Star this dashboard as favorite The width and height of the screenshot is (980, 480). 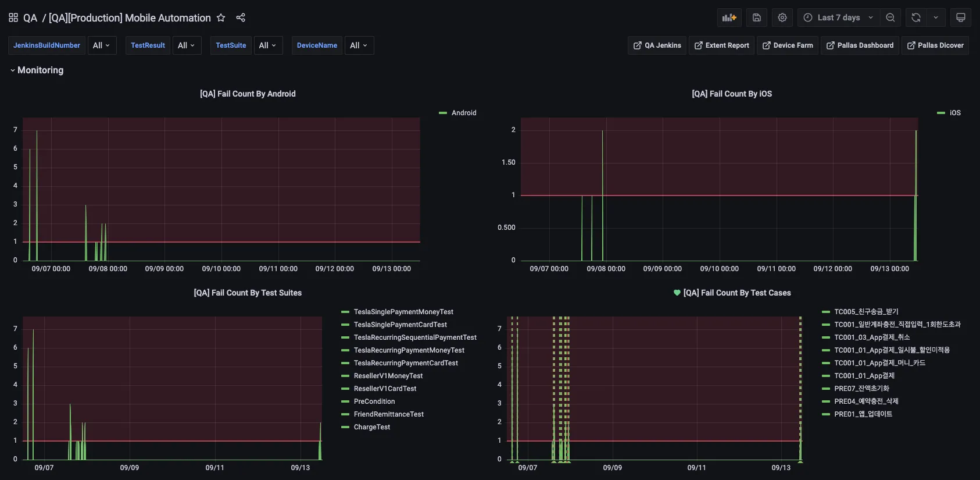[x=221, y=17]
